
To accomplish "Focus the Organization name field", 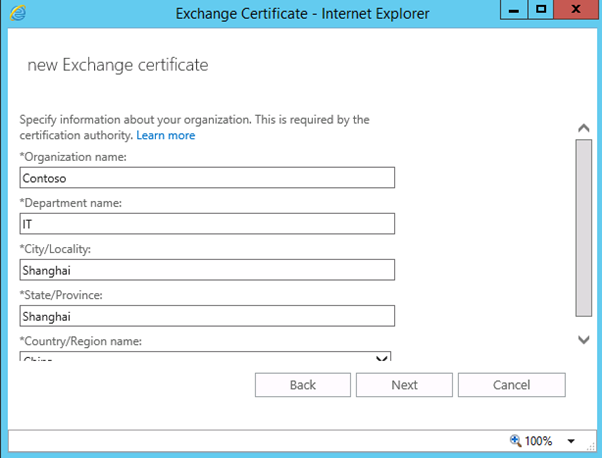I will coord(207,177).
